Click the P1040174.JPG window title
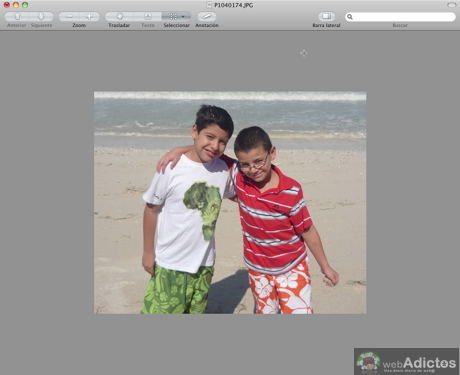Viewport: 460px width, 375px height. point(234,5)
